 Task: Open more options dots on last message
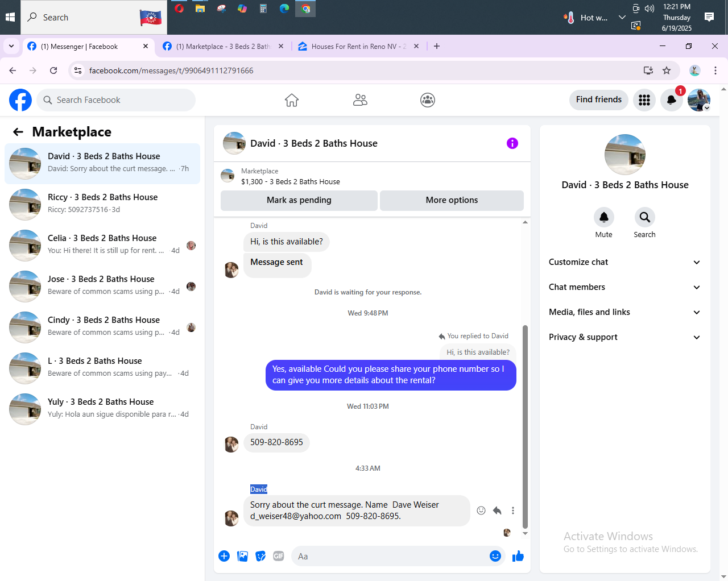point(513,511)
